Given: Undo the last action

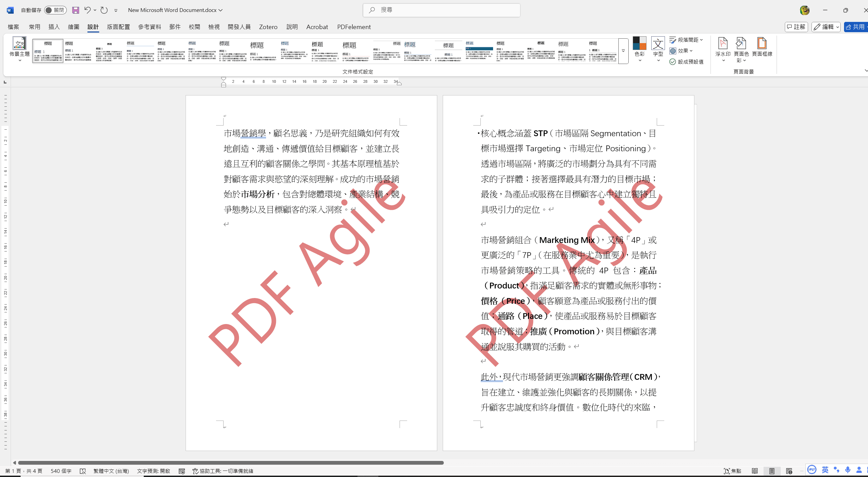Looking at the screenshot, I should [87, 10].
